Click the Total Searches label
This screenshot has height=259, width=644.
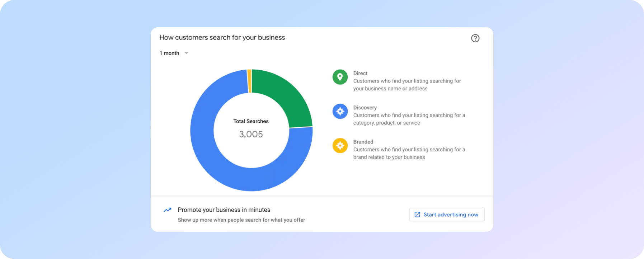tap(251, 121)
